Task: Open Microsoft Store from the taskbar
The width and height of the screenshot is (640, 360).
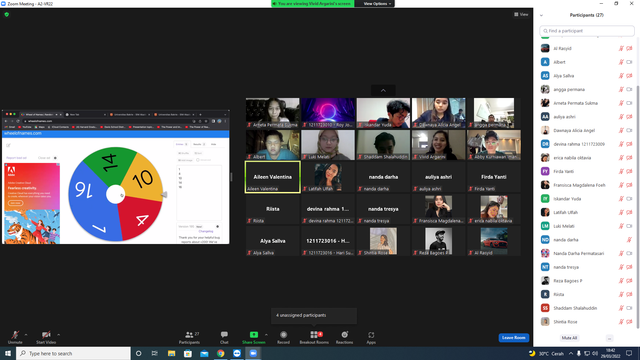Action: (188, 353)
